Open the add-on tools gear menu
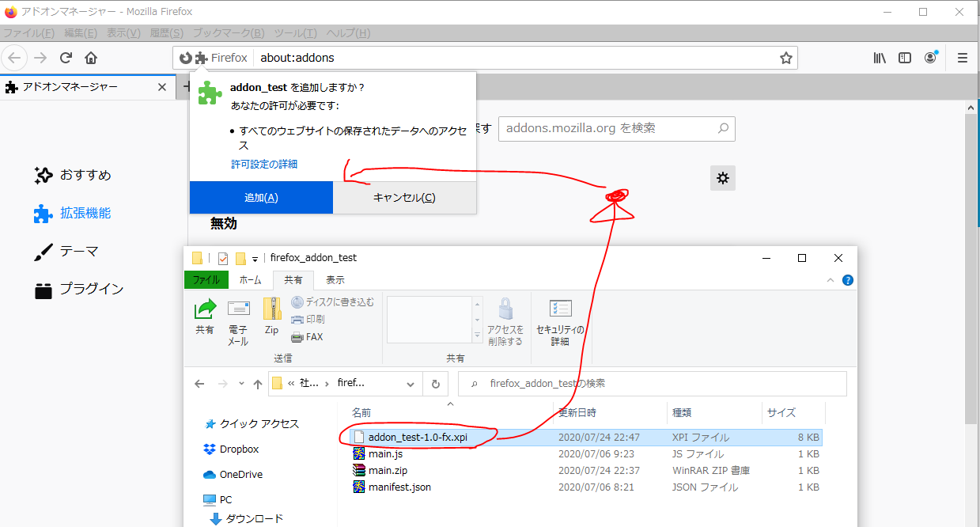 point(723,178)
